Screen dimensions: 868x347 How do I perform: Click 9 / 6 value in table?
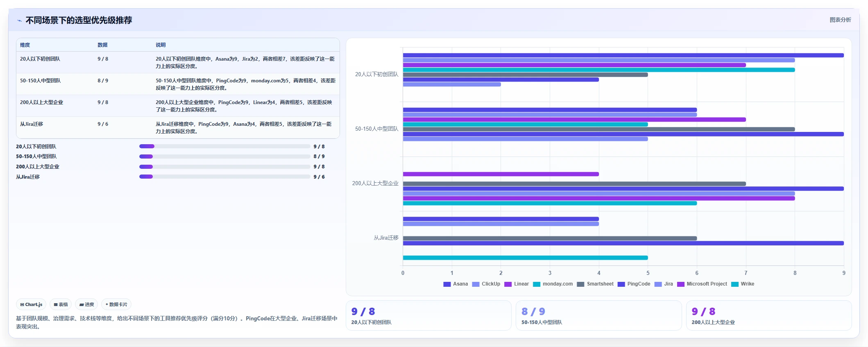click(x=103, y=124)
